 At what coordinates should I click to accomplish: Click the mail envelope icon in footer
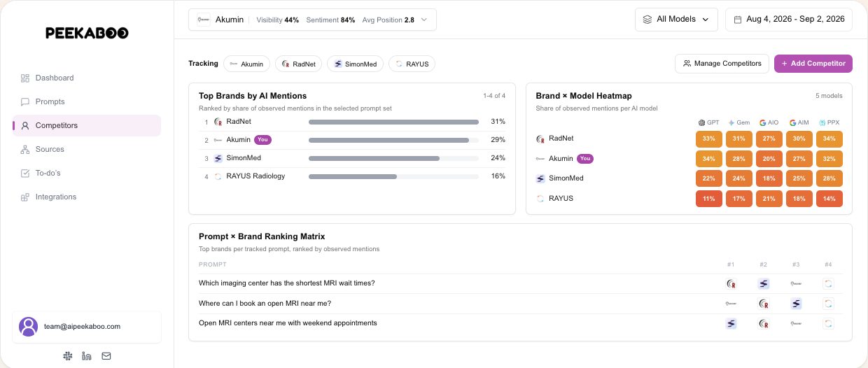(x=106, y=356)
